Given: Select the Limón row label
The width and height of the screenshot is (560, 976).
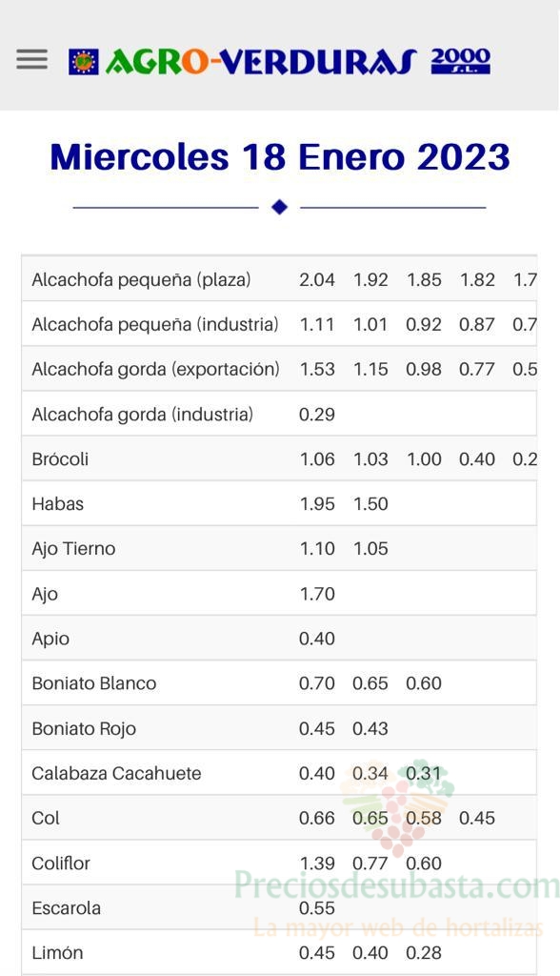Looking at the screenshot, I should pyautogui.click(x=57, y=952).
